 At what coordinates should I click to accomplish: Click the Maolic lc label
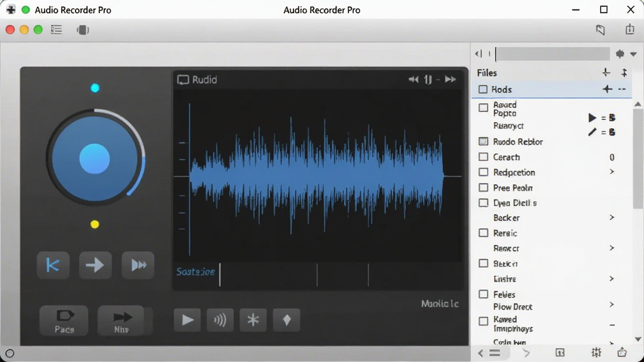click(440, 304)
